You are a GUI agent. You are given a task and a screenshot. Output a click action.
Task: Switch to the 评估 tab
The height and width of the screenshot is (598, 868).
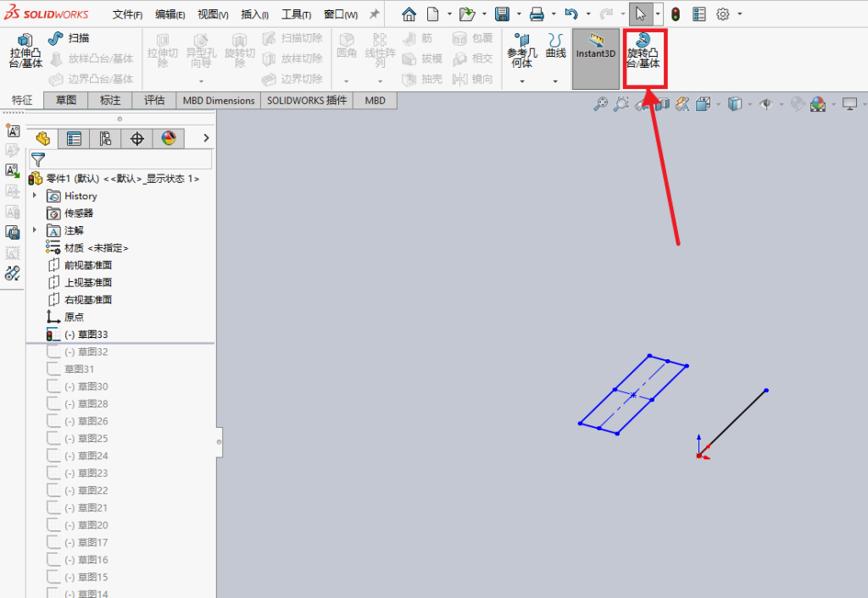pyautogui.click(x=154, y=100)
